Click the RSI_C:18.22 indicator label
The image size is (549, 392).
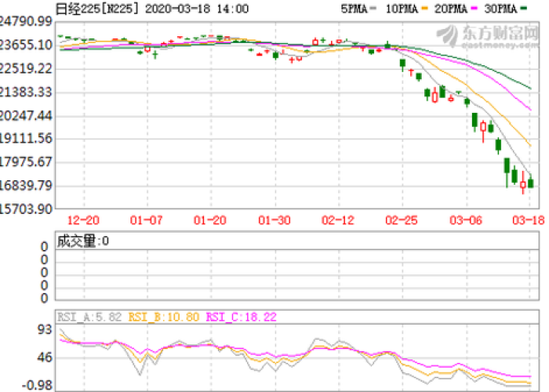[x=242, y=317]
